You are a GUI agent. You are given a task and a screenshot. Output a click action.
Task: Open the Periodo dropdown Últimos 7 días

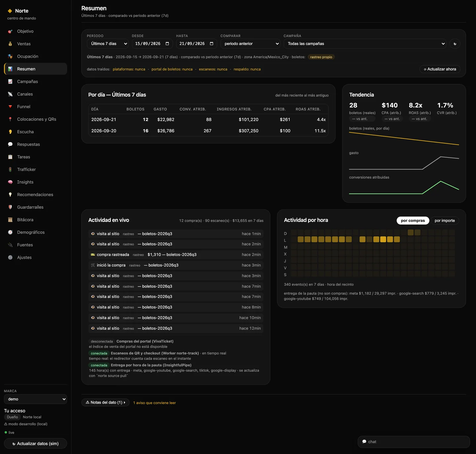click(x=108, y=44)
